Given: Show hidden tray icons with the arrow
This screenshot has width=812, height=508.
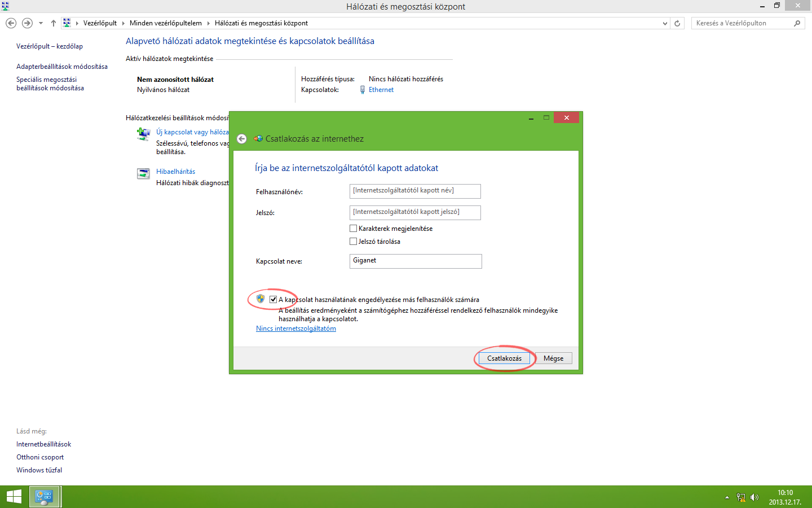Looking at the screenshot, I should [x=727, y=497].
